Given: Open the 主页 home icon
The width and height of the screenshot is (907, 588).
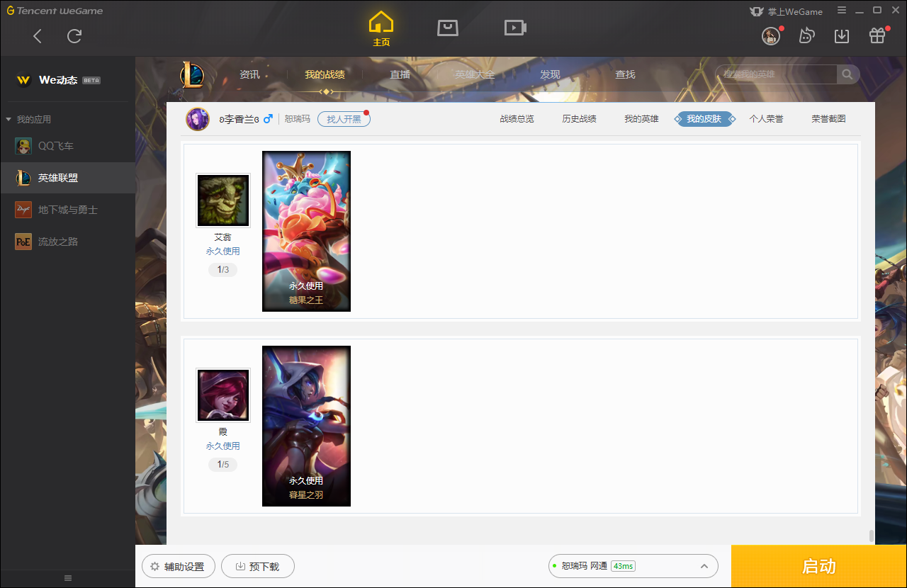Looking at the screenshot, I should point(381,29).
